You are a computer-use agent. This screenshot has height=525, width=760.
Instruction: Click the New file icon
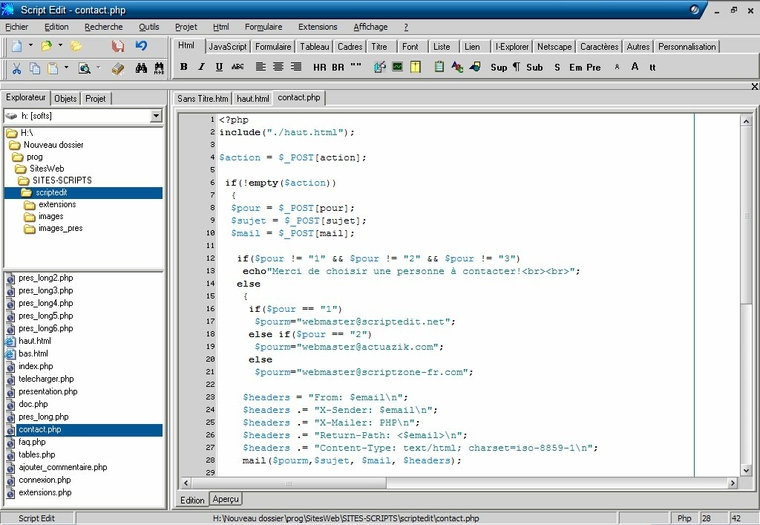(x=17, y=46)
